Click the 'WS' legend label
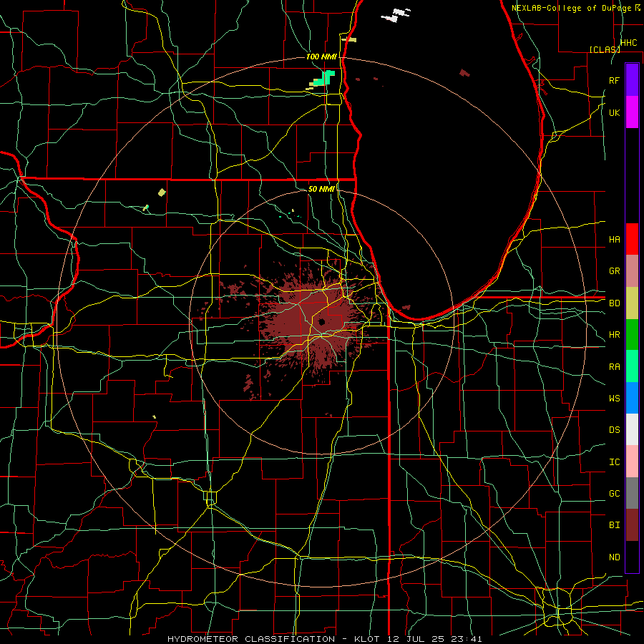The height and width of the screenshot is (644, 644). [614, 398]
